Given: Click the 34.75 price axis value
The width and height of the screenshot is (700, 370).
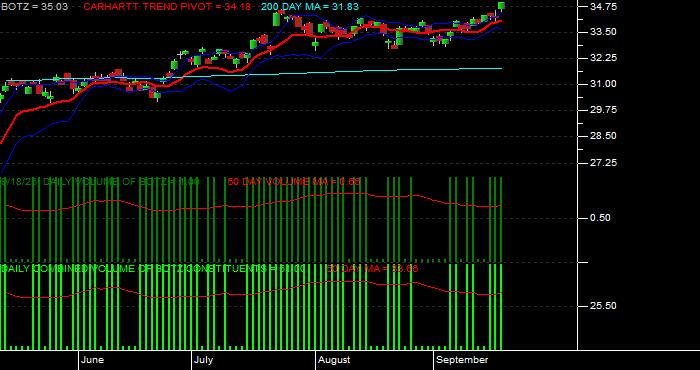Looking at the screenshot, I should pyautogui.click(x=603, y=7).
